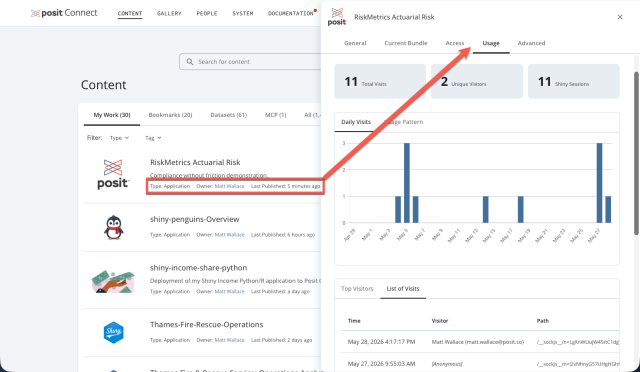Open the Bookmarks (20) tab
The width and height of the screenshot is (640, 372).
[170, 115]
